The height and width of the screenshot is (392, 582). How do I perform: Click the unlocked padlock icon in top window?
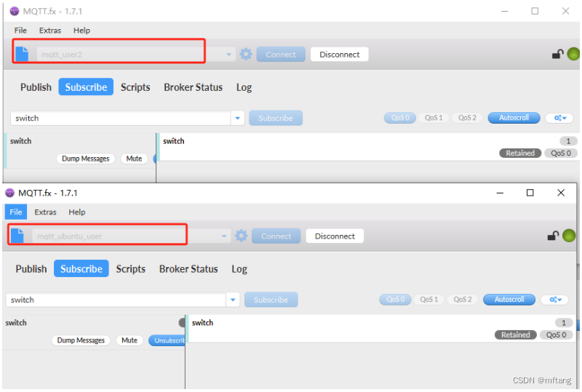click(x=557, y=55)
